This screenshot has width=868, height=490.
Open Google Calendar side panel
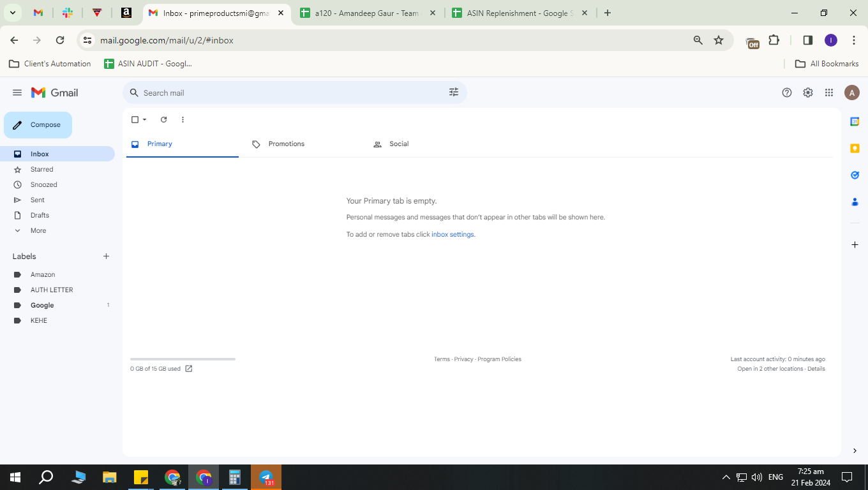click(x=855, y=121)
